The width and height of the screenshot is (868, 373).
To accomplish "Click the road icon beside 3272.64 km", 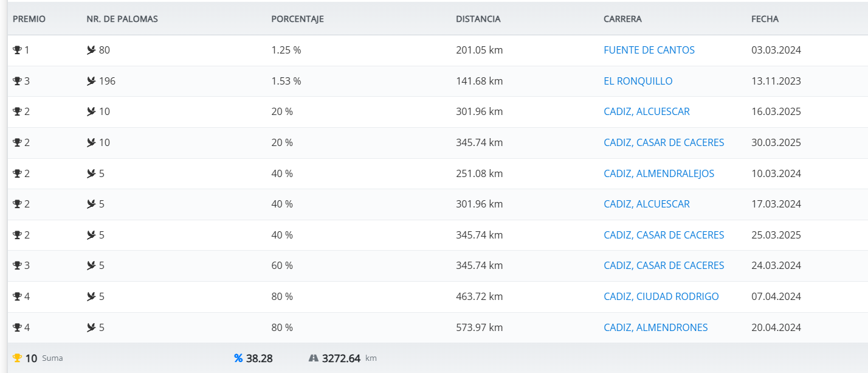I will 314,358.
